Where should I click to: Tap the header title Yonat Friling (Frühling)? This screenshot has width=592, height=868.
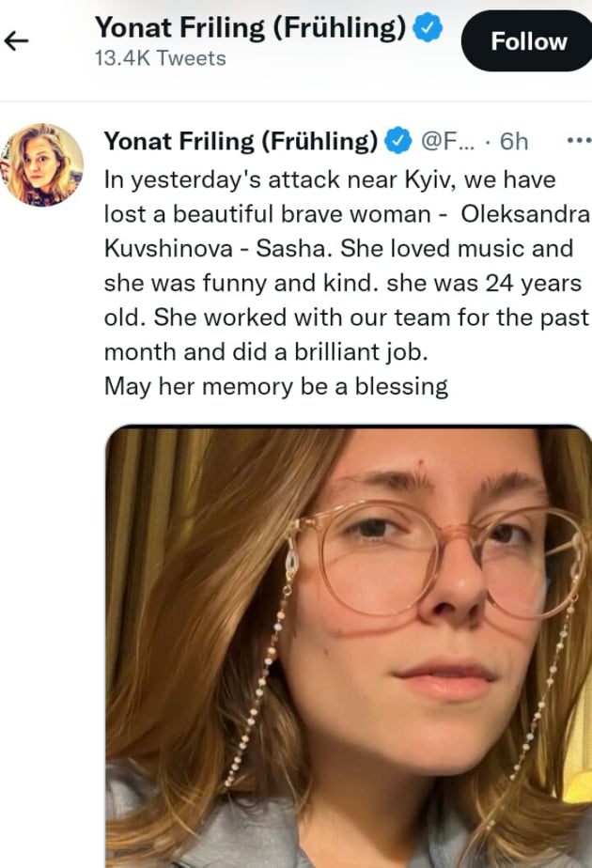(250, 29)
